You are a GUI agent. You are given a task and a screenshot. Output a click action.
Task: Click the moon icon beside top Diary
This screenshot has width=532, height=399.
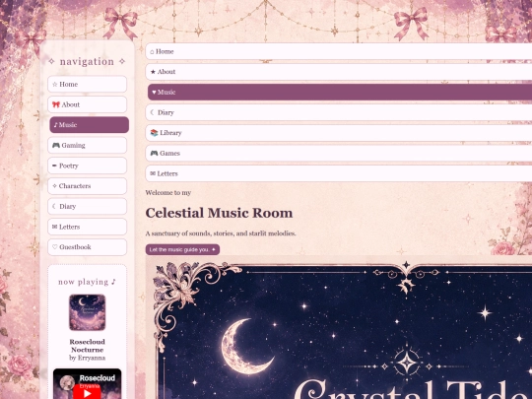coord(153,112)
